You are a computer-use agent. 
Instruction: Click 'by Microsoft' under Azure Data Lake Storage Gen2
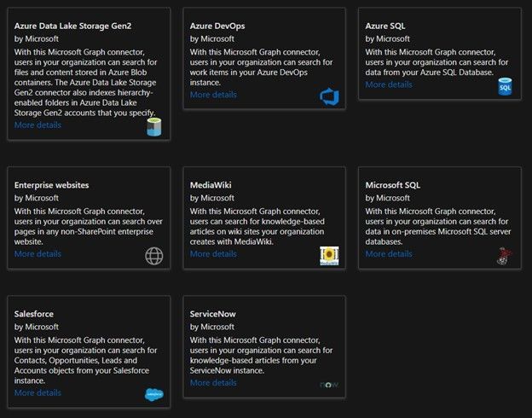tap(37, 38)
